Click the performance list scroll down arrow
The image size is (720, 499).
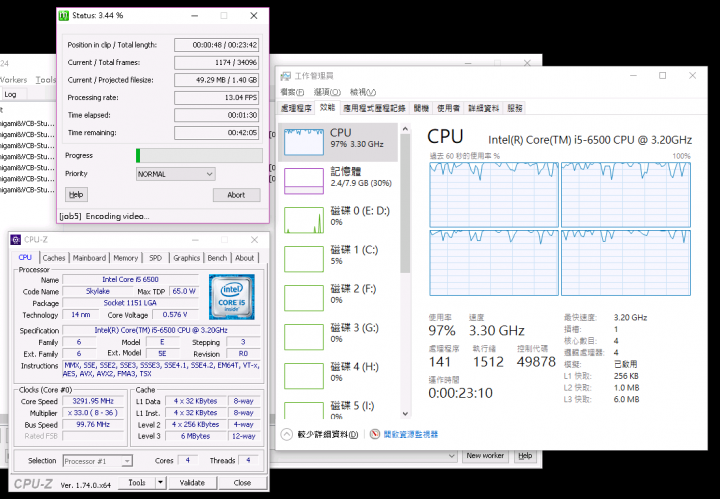click(405, 414)
